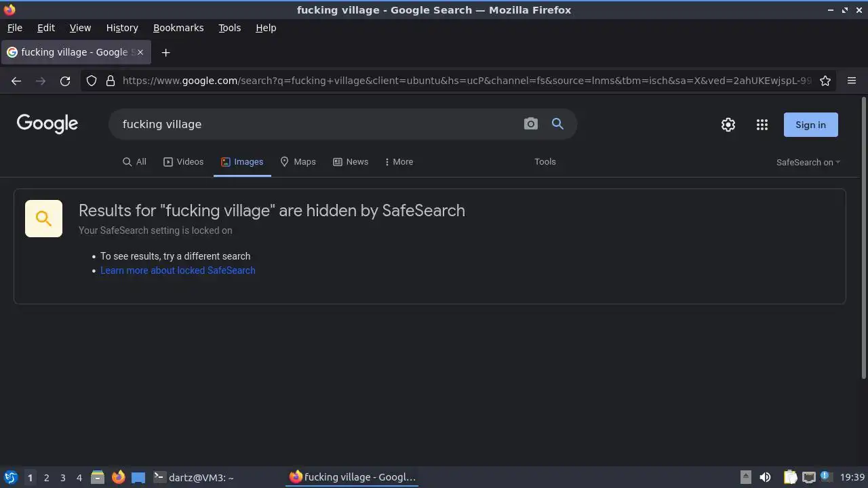The width and height of the screenshot is (868, 488).
Task: Open Firefox hamburger menu
Action: pyautogui.click(x=852, y=81)
